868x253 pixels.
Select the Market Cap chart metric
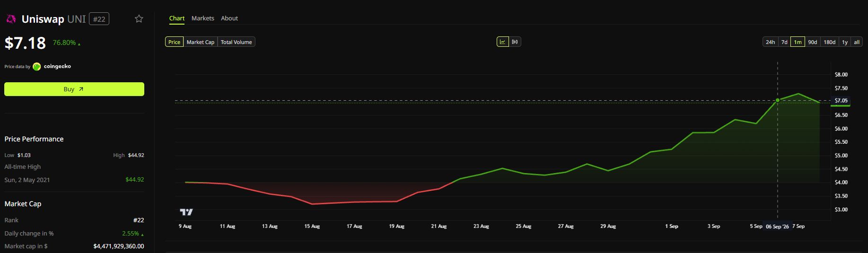click(201, 42)
